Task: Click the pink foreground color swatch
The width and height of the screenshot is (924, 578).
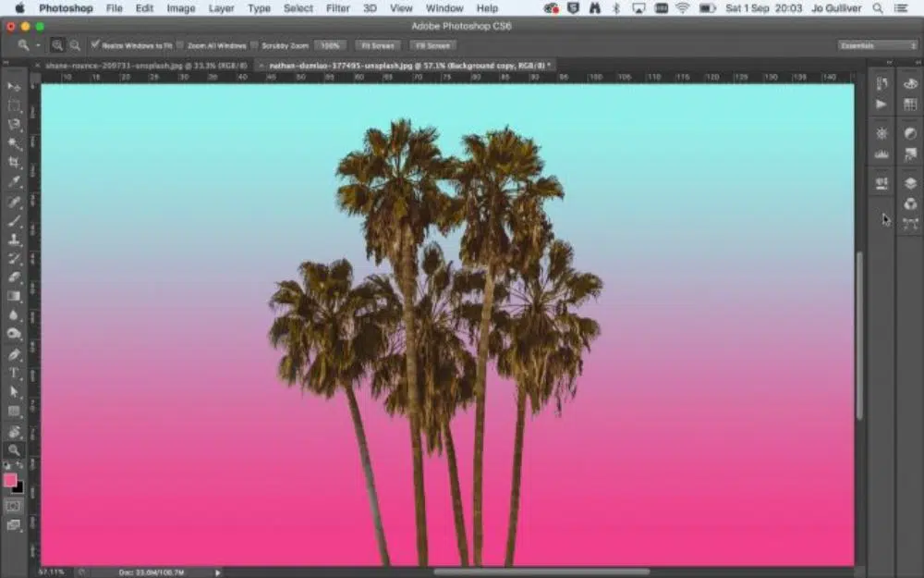Action: pyautogui.click(x=10, y=480)
